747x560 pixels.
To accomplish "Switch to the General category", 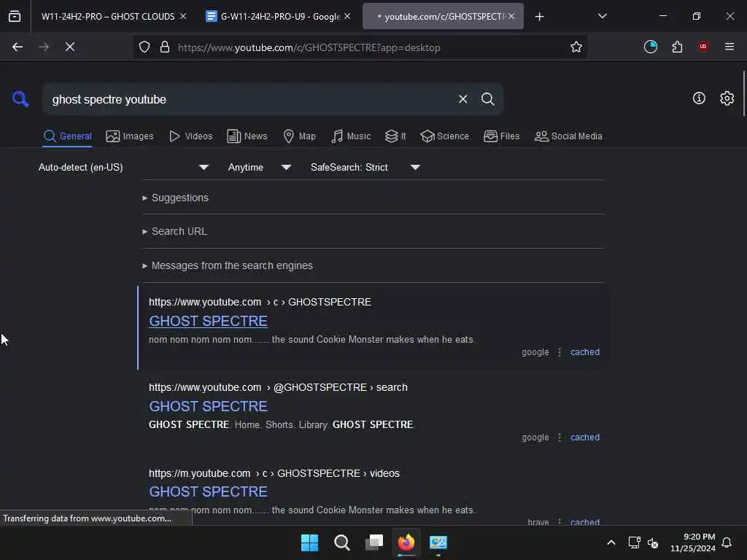I will 67,136.
